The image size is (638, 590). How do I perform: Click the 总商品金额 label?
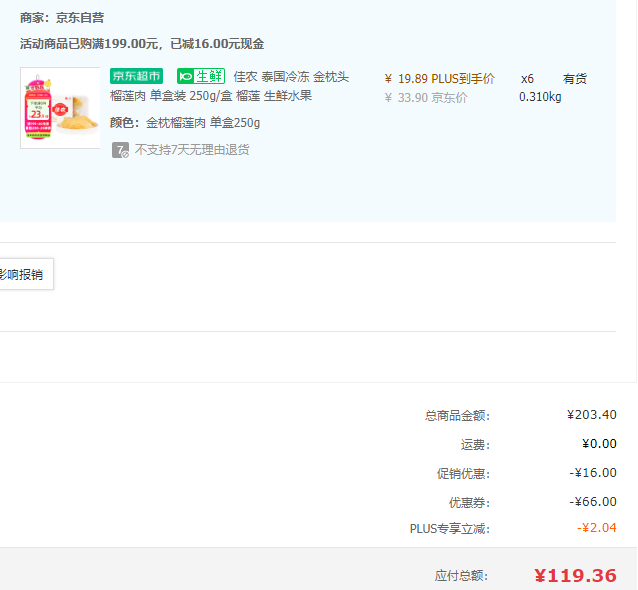point(457,415)
